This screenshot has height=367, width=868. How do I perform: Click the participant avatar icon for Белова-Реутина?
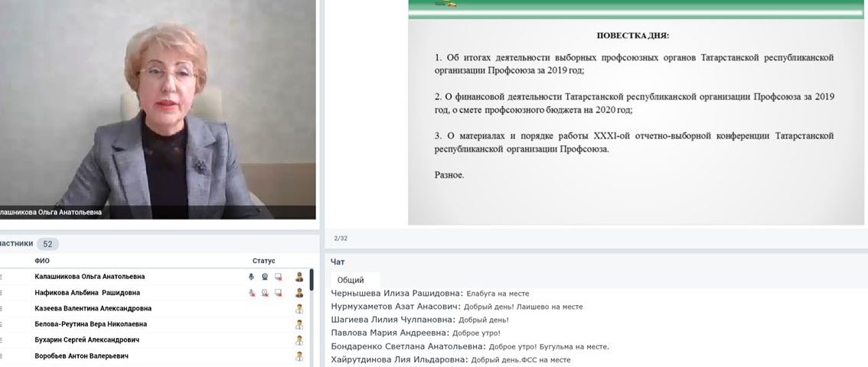[299, 324]
